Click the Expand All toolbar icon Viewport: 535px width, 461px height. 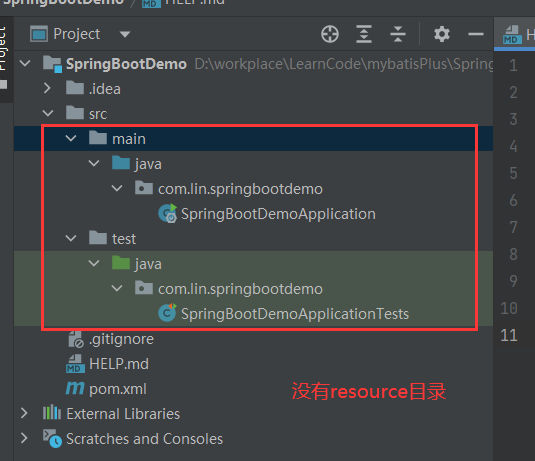364,34
